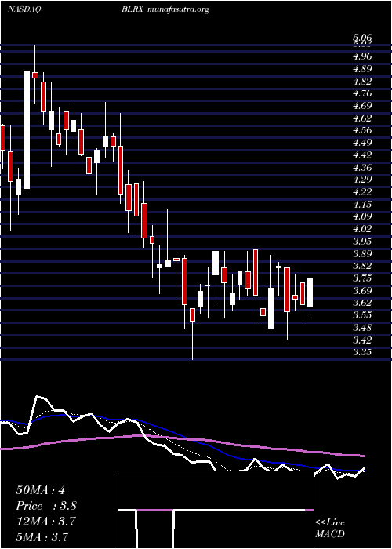
Task: Select the 4.76 price axis label
Action: pos(361,93)
